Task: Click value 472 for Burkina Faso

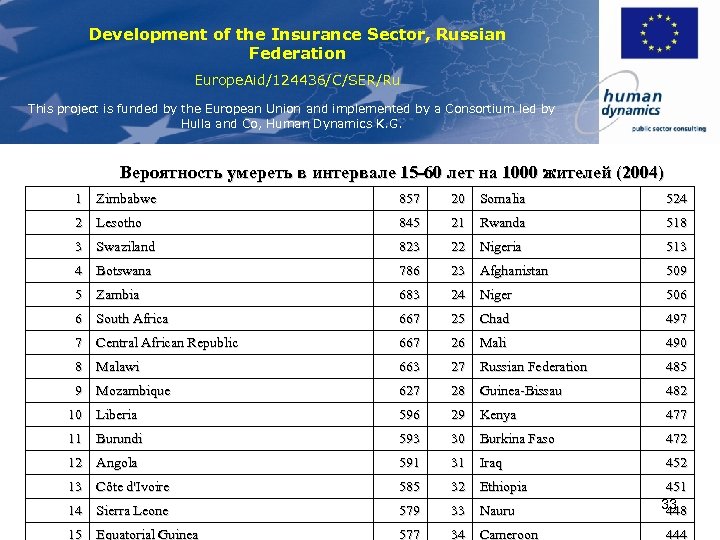Action: (676, 439)
